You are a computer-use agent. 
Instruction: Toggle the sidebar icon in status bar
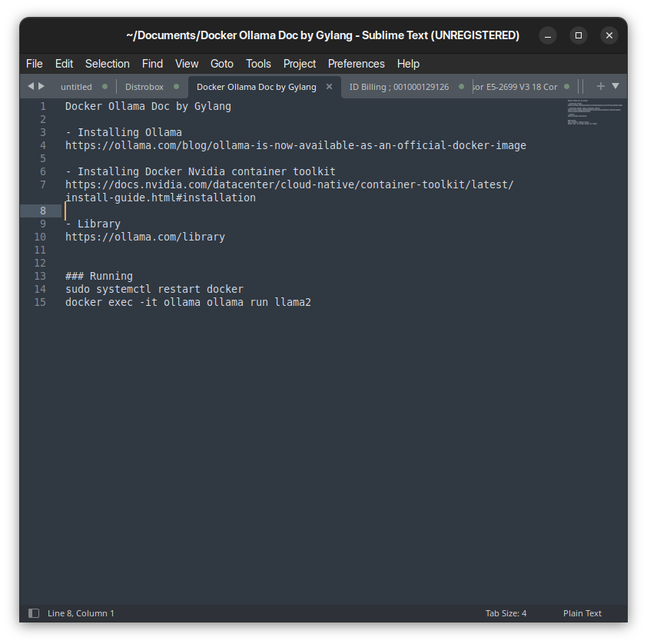34,613
